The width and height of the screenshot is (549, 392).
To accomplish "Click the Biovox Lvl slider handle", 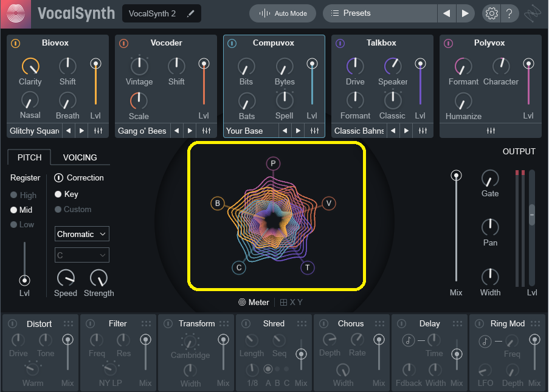I will point(95,64).
